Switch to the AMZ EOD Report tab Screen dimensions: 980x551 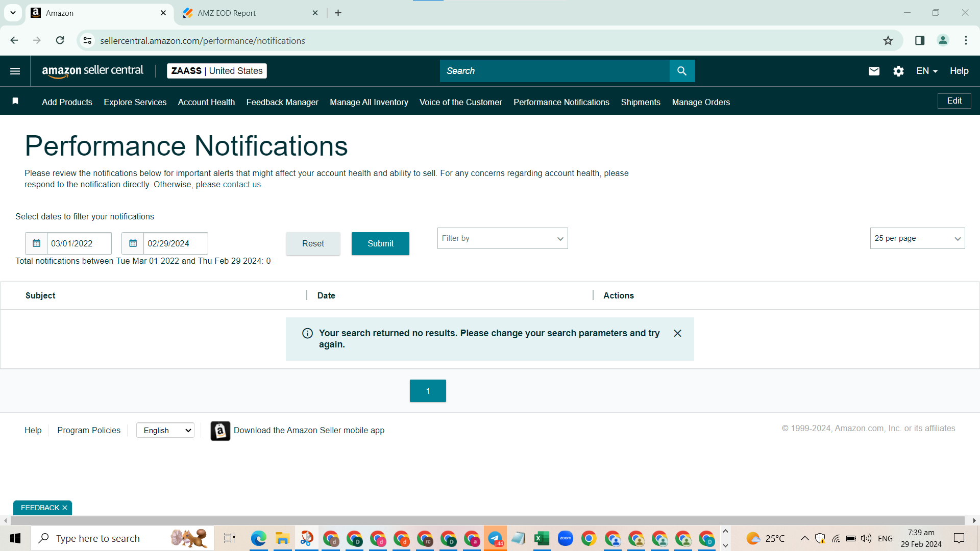(x=251, y=13)
